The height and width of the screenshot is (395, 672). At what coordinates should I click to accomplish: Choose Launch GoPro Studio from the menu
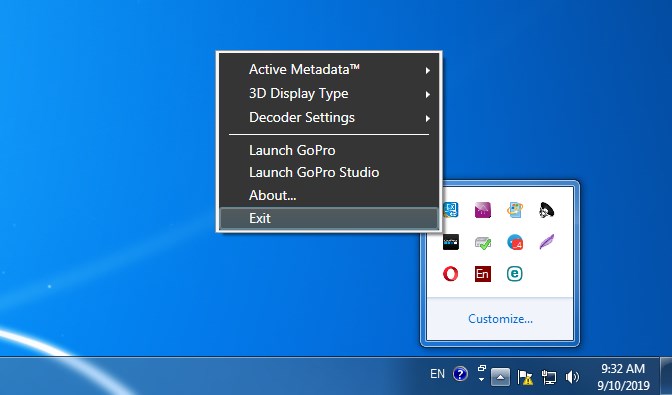(x=329, y=173)
